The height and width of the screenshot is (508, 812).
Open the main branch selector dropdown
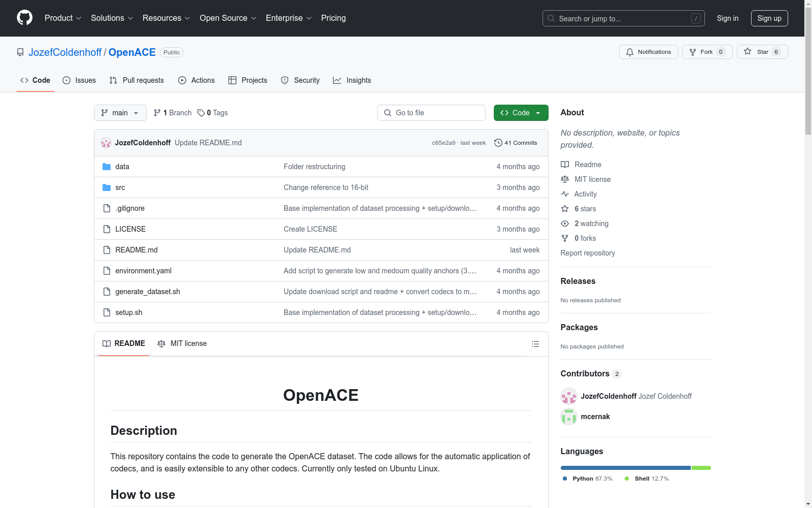pos(120,113)
